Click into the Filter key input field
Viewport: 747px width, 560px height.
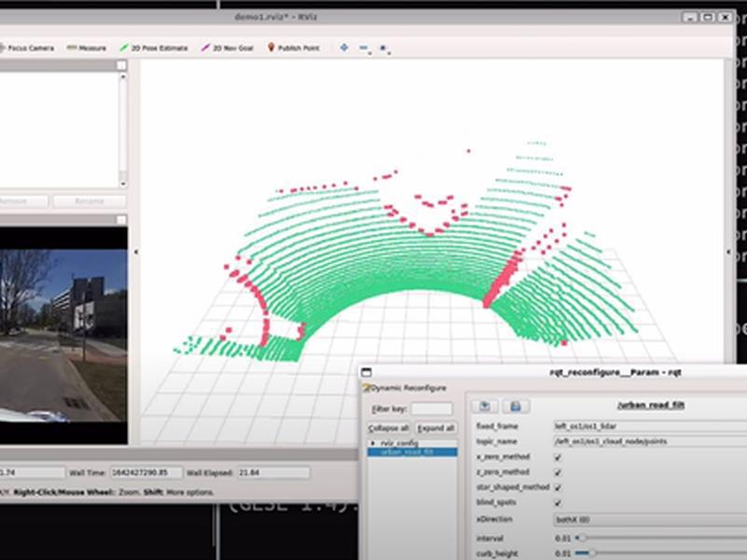432,409
